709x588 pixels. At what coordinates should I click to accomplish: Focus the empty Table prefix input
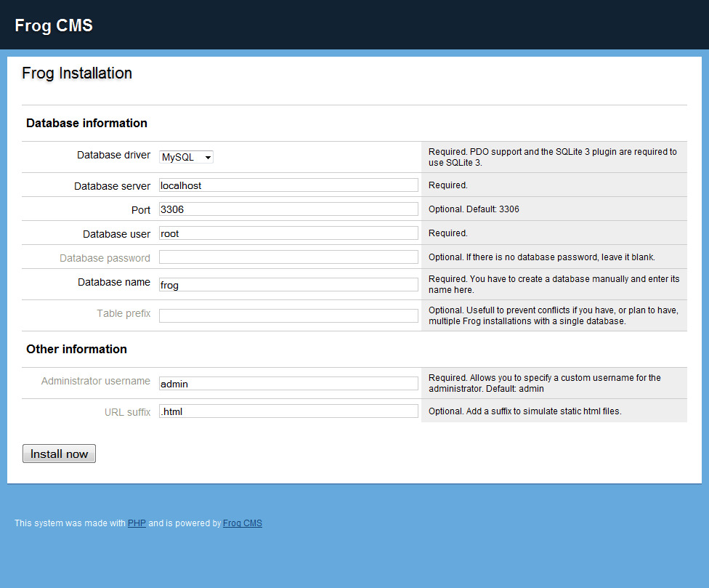(288, 316)
